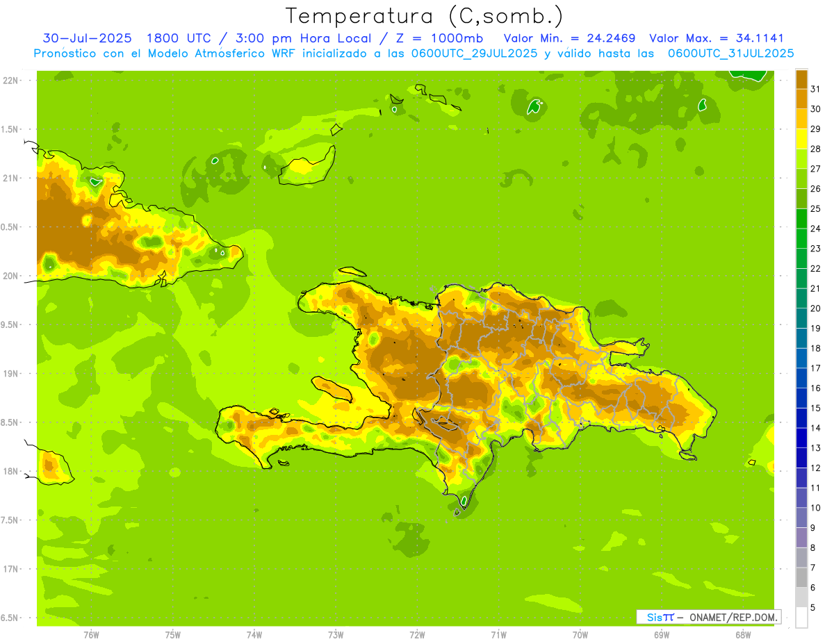The image size is (834, 644).
Task: Click the legend value 20
Action: tap(815, 308)
